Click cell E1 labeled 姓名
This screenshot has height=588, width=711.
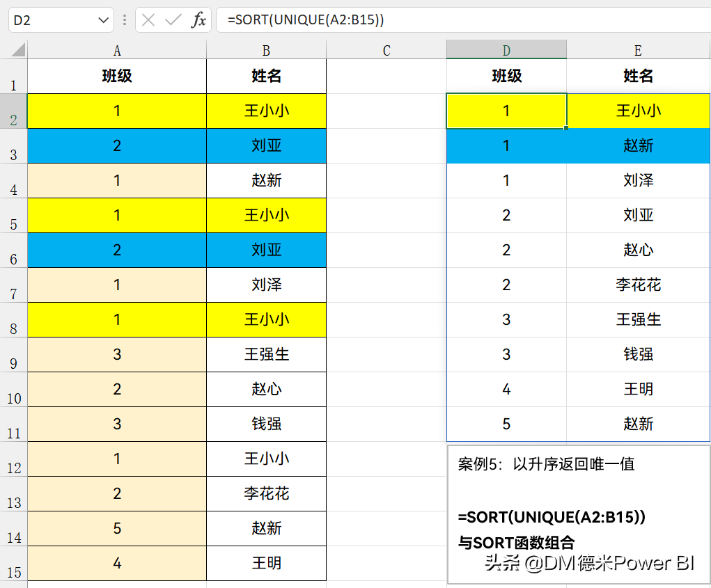pyautogui.click(x=638, y=76)
